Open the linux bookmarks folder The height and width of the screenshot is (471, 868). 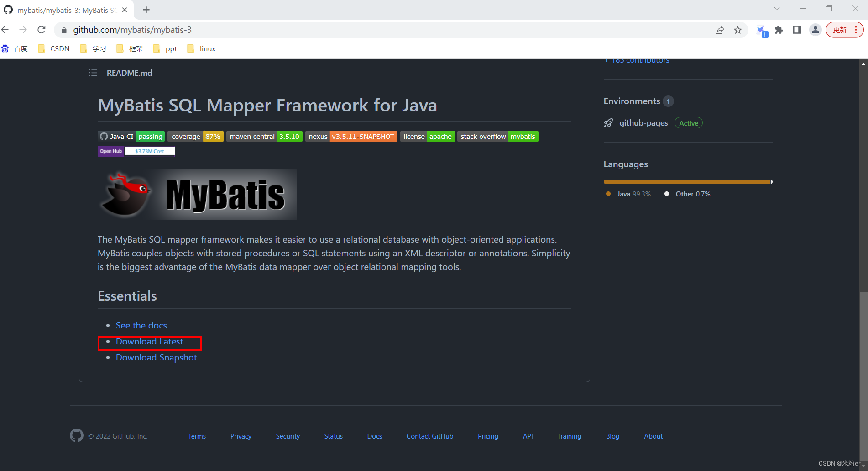(x=201, y=48)
